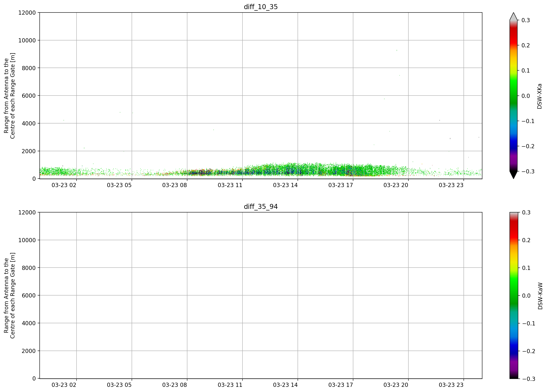Click '03-23 20' x-tick of bottom plot
The width and height of the screenshot is (547, 392).
pos(396,385)
